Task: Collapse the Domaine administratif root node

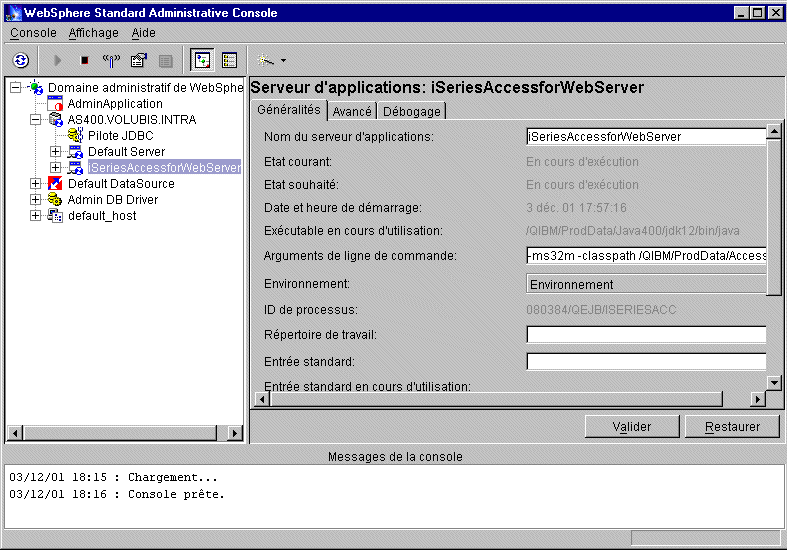Action: coord(16,87)
